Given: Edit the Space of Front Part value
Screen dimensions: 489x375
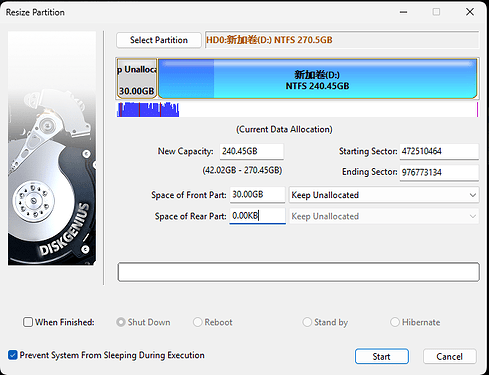Looking at the screenshot, I should (x=257, y=195).
